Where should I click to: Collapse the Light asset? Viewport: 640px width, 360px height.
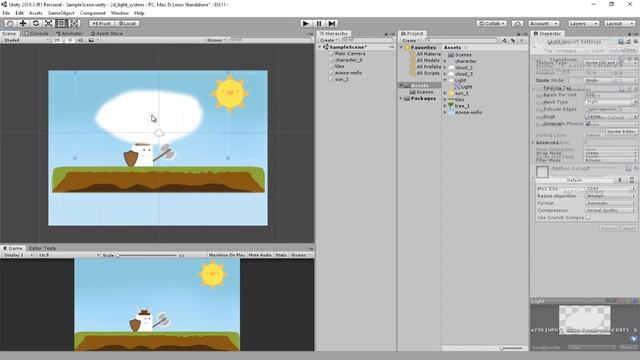click(445, 80)
